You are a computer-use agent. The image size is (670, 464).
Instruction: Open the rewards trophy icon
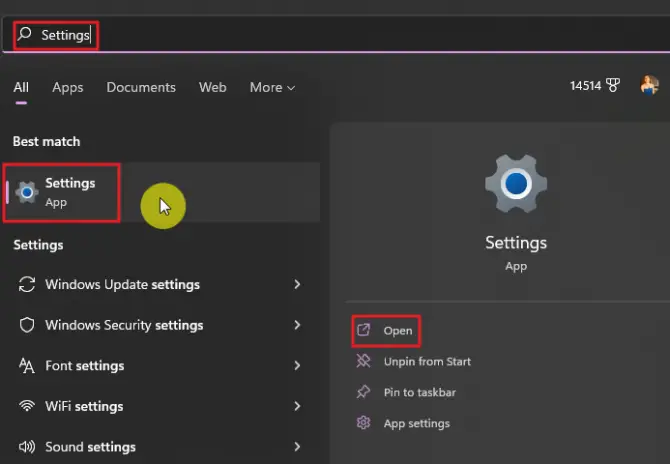[x=613, y=85]
